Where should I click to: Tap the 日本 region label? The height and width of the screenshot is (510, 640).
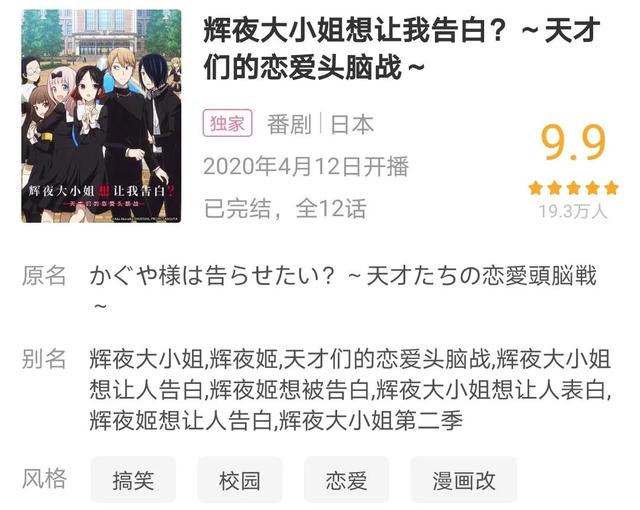click(x=352, y=124)
